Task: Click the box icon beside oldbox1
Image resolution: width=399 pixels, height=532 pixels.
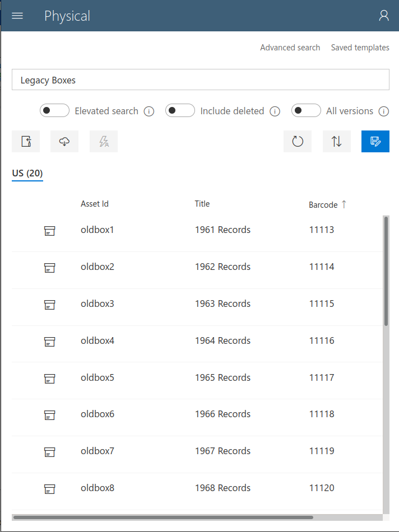Action: point(50,230)
